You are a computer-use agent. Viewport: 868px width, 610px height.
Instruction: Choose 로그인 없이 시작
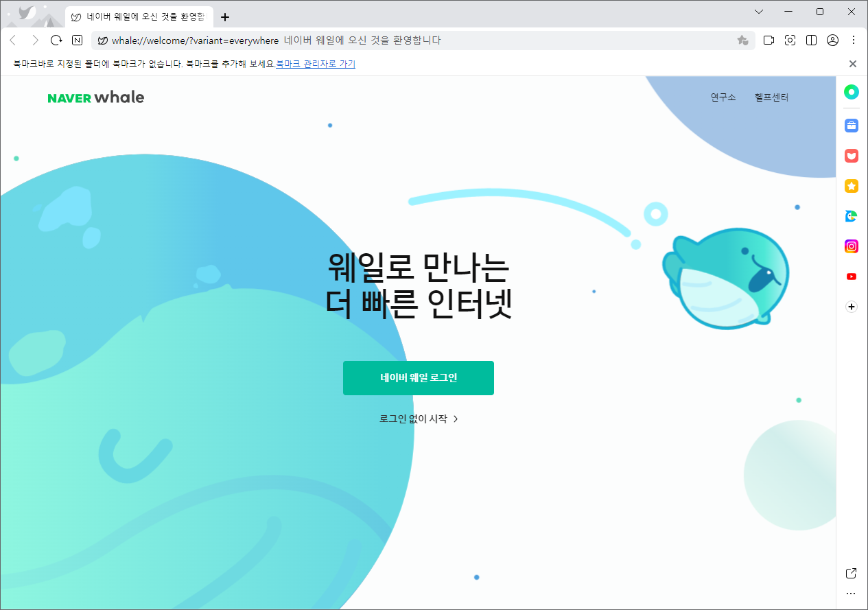click(x=419, y=419)
